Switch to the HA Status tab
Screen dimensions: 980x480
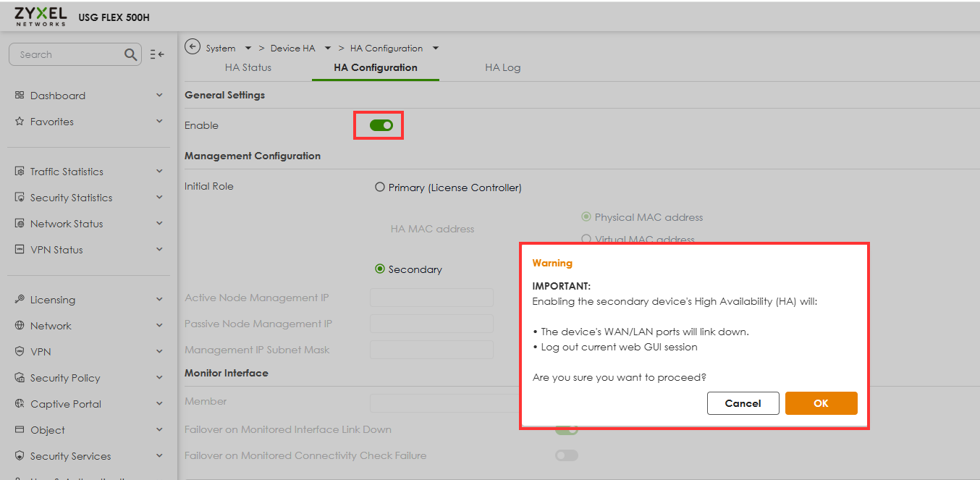tap(248, 67)
